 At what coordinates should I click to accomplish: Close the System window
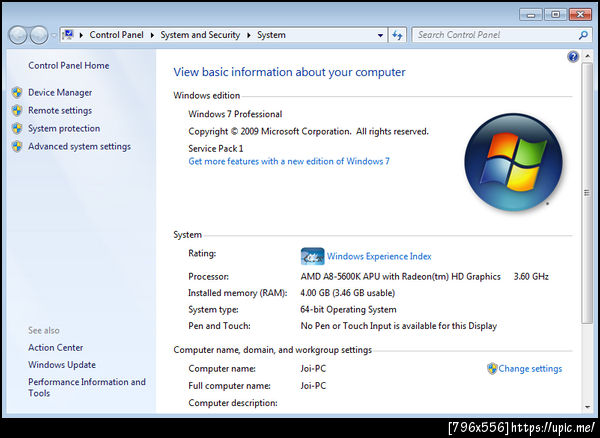(580, 15)
